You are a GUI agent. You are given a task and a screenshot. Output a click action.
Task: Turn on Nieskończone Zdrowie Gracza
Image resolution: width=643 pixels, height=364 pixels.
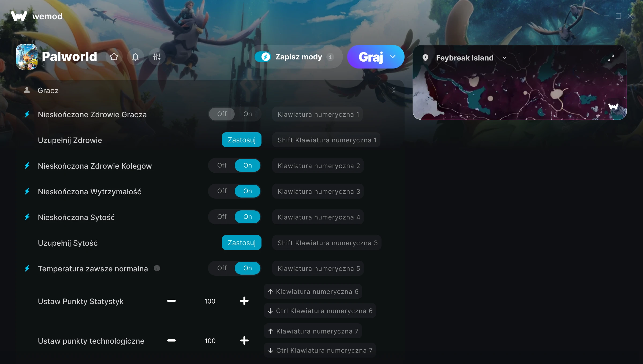click(x=248, y=114)
